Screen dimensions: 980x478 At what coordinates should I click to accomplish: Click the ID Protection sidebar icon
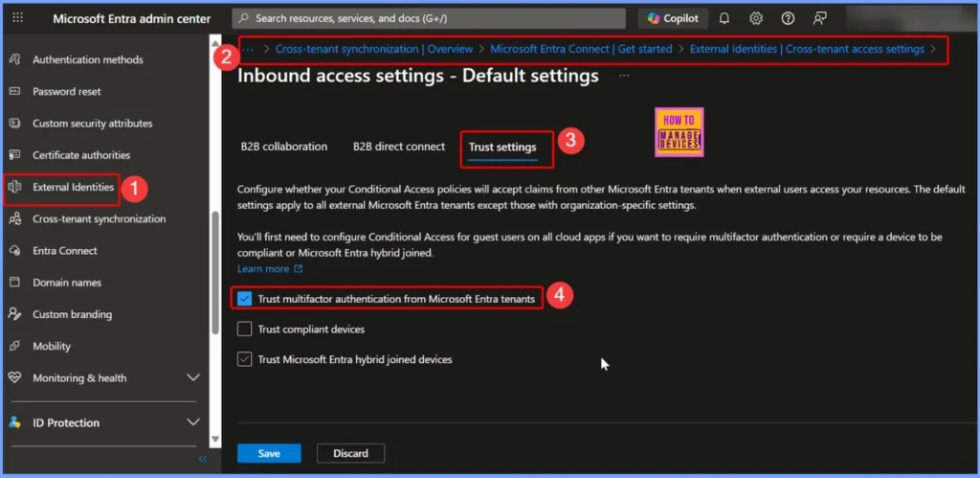[14, 422]
